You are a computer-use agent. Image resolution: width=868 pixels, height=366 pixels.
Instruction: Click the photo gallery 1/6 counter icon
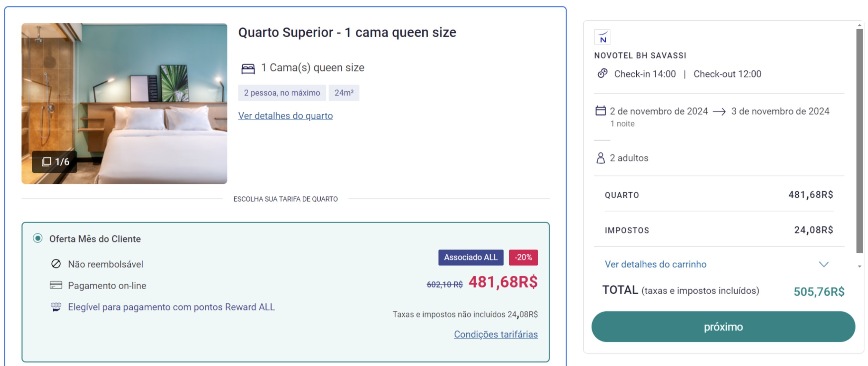[x=46, y=162]
